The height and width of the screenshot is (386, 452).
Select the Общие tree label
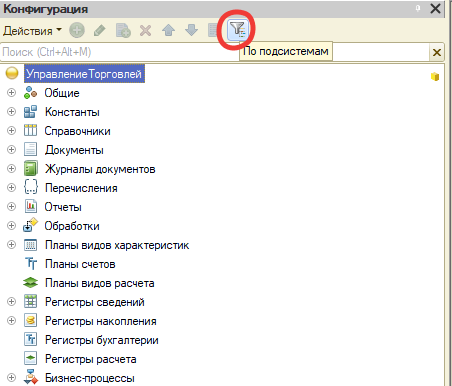pos(62,93)
